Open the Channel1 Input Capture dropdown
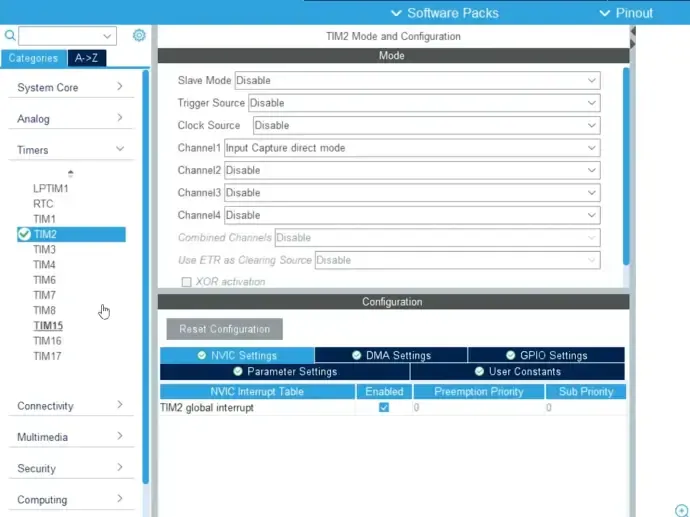This screenshot has width=690, height=517. [411, 148]
